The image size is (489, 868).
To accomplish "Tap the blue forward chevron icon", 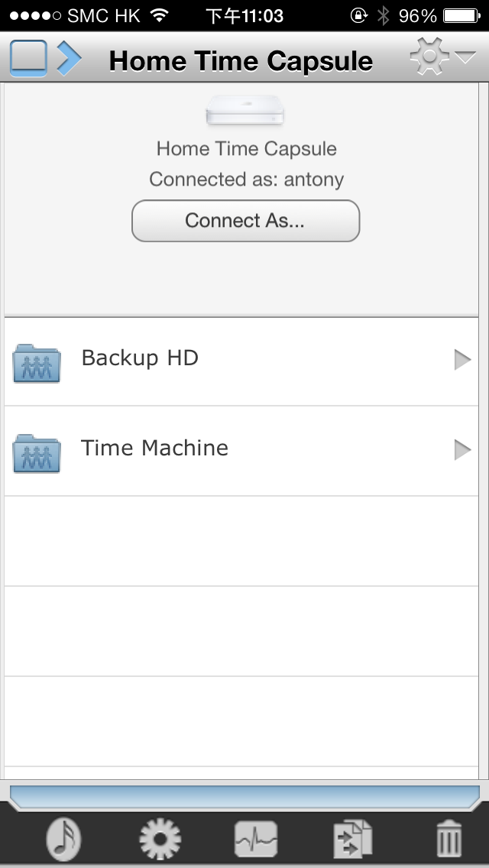I will (70, 57).
